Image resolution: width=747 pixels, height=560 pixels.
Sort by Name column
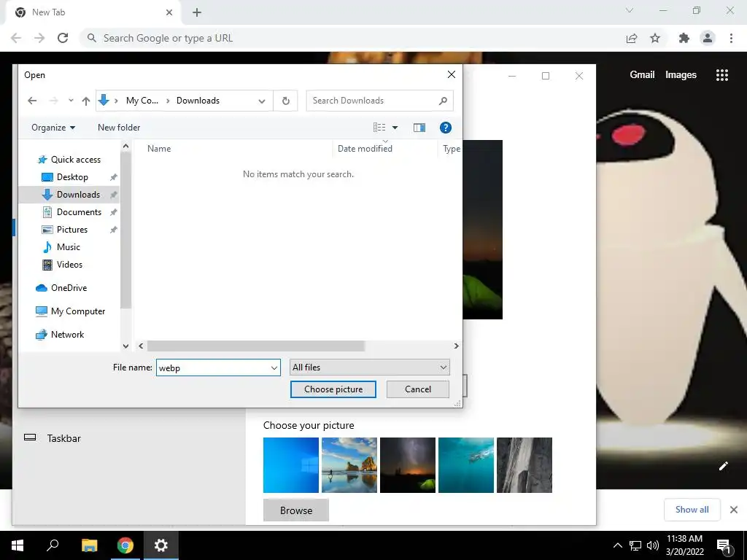pos(159,149)
